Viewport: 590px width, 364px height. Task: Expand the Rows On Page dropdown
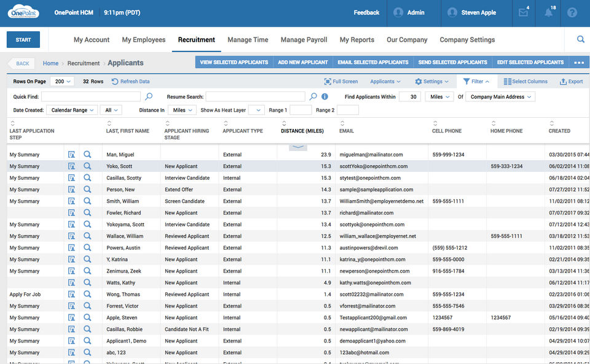point(63,82)
